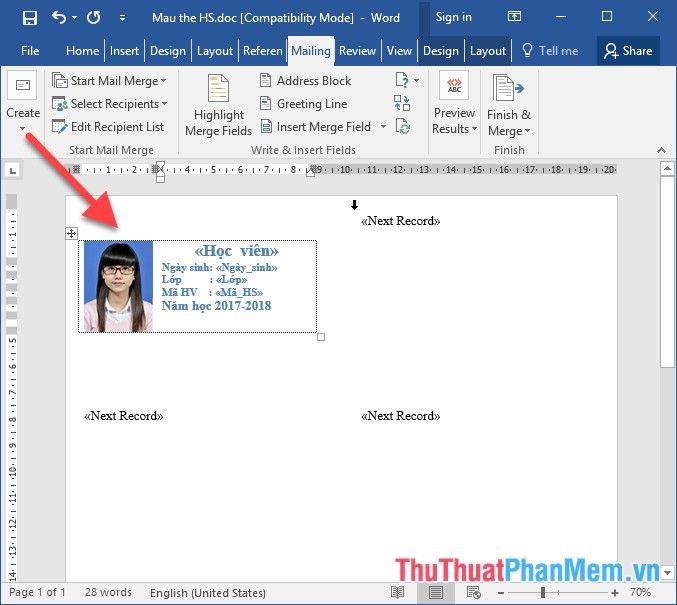This screenshot has height=605, width=677.
Task: Switch to the Review tab
Action: tap(357, 51)
